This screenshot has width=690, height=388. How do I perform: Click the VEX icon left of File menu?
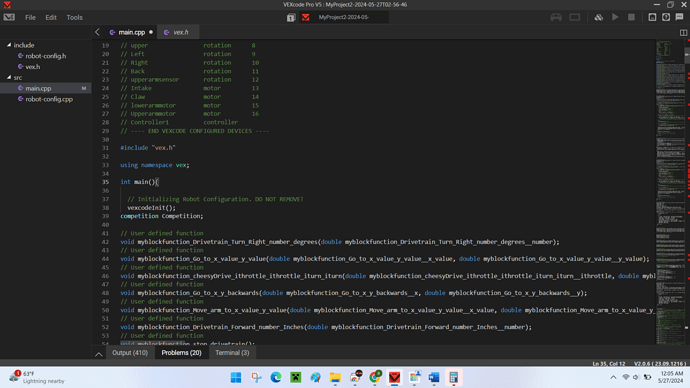click(9, 18)
